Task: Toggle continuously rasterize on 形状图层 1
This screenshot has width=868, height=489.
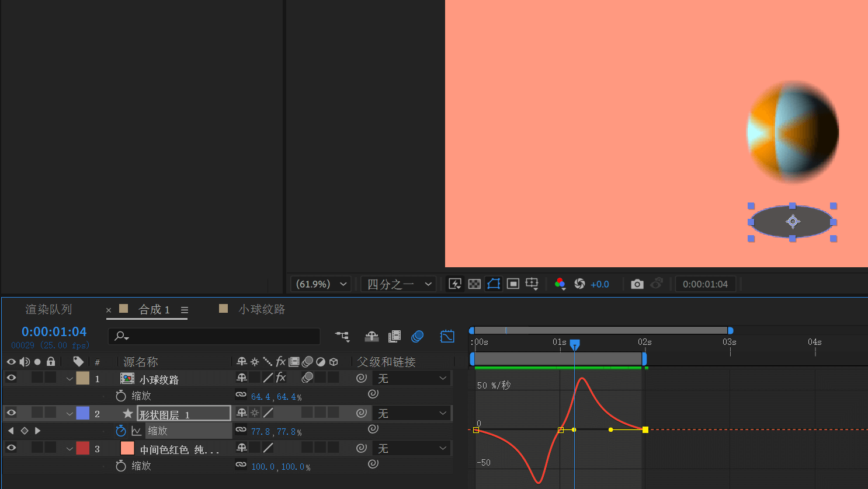Action: (x=255, y=413)
